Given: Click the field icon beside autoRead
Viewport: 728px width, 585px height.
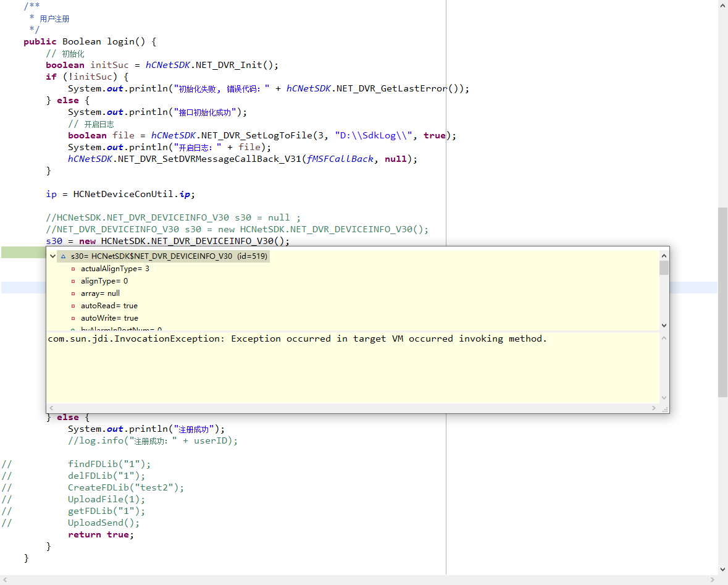Looking at the screenshot, I should tap(72, 305).
